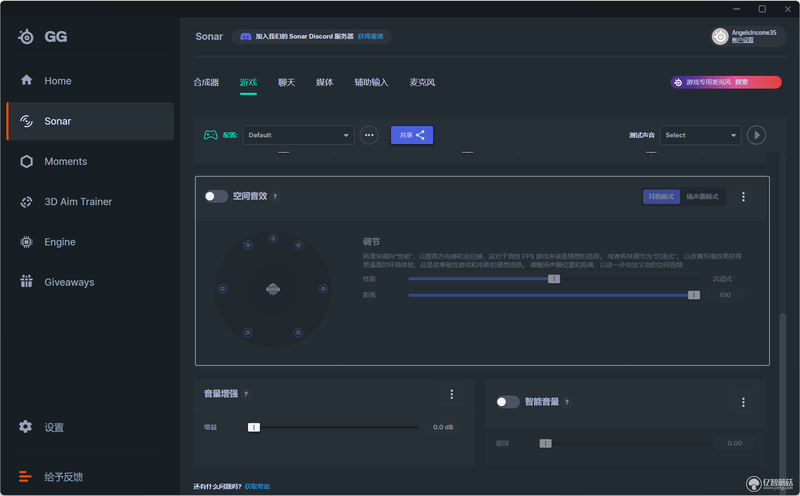Open 音量增强 vertical dots menu
800x496 pixels.
452,394
